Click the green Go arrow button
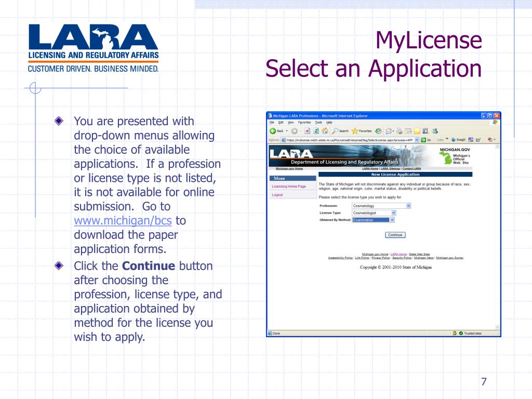 (x=423, y=140)
